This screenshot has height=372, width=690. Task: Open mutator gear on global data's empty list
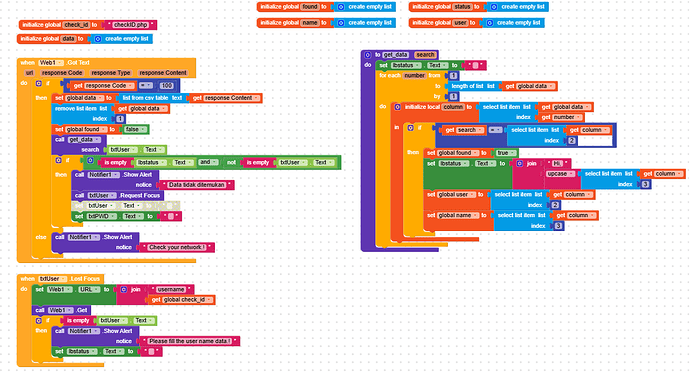pyautogui.click(x=98, y=39)
